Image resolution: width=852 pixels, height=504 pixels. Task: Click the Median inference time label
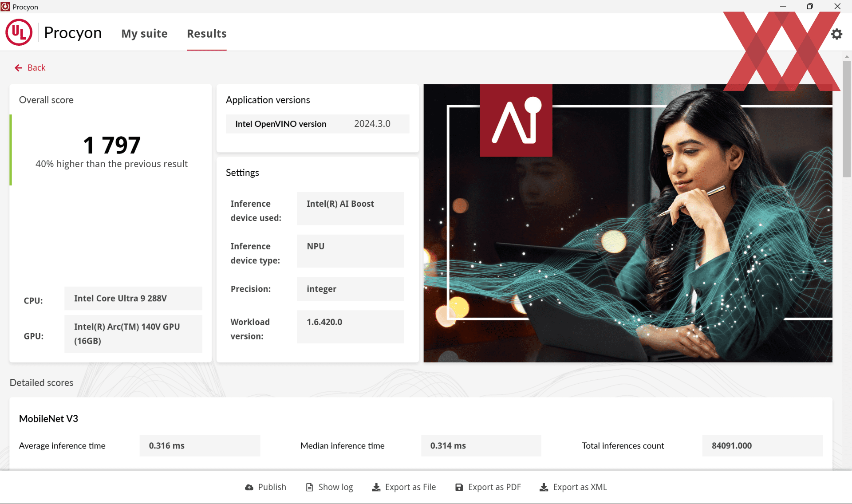click(x=342, y=446)
